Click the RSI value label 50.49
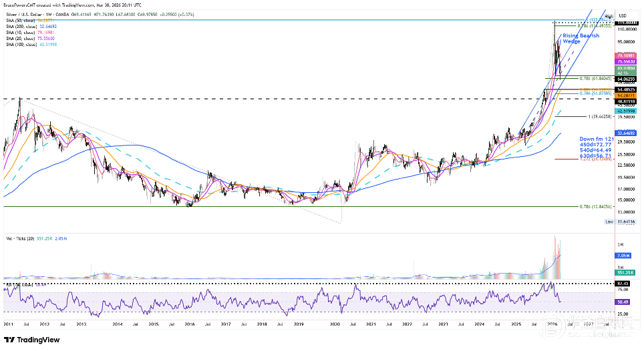644x351 pixels. pos(625,302)
